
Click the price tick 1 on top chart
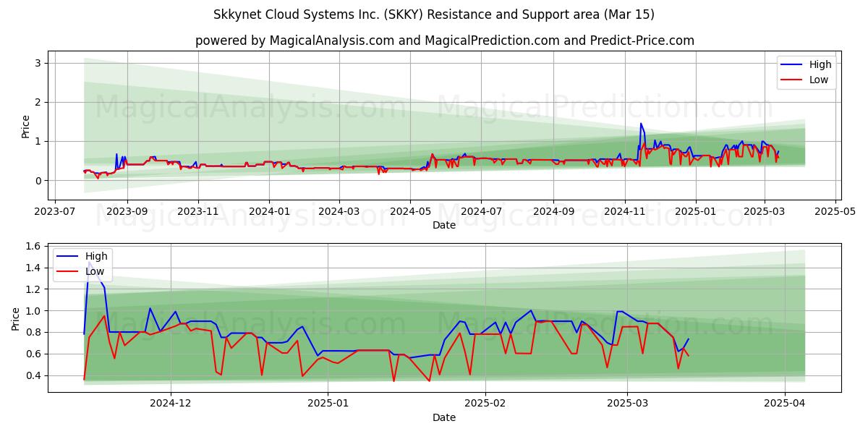coord(39,141)
